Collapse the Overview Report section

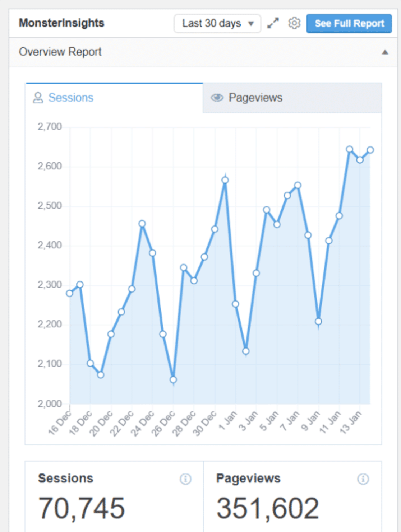385,52
